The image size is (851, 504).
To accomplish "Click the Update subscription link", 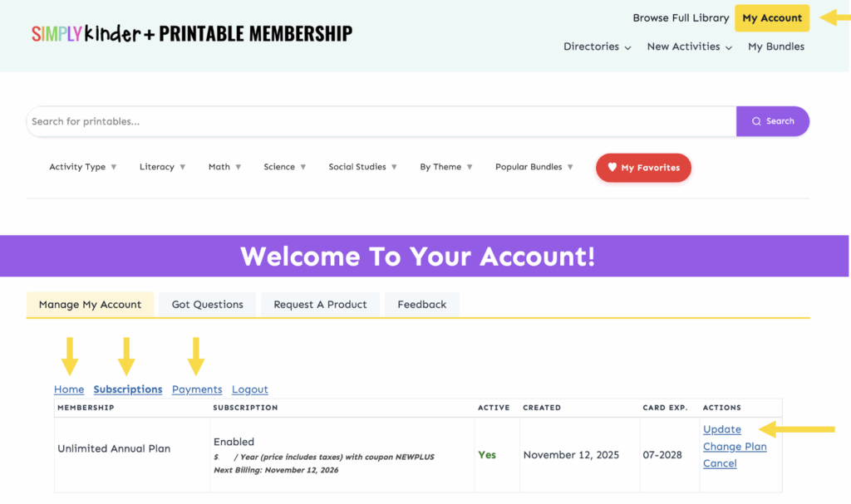I will point(721,429).
